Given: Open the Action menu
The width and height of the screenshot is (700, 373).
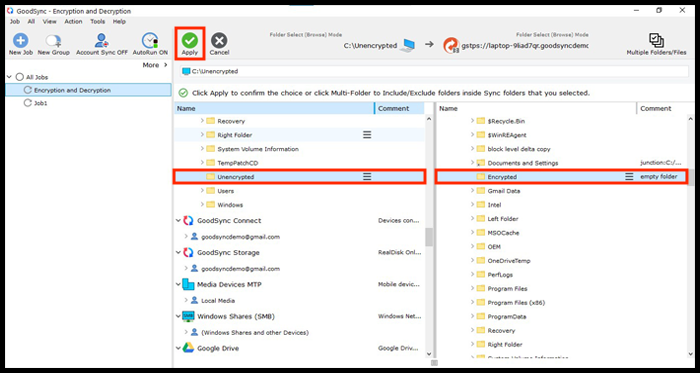Looking at the screenshot, I should (73, 21).
